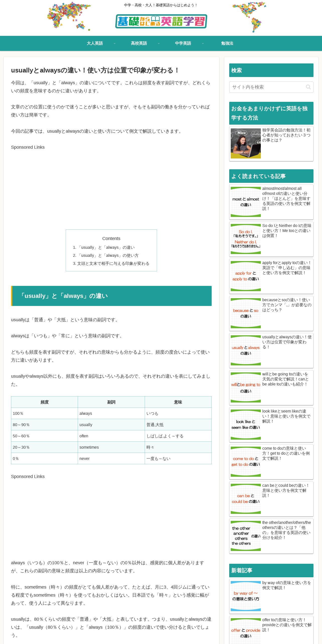The width and height of the screenshot is (322, 644).
Task: Click the the other/another/others thumbnail
Action: click(x=246, y=536)
